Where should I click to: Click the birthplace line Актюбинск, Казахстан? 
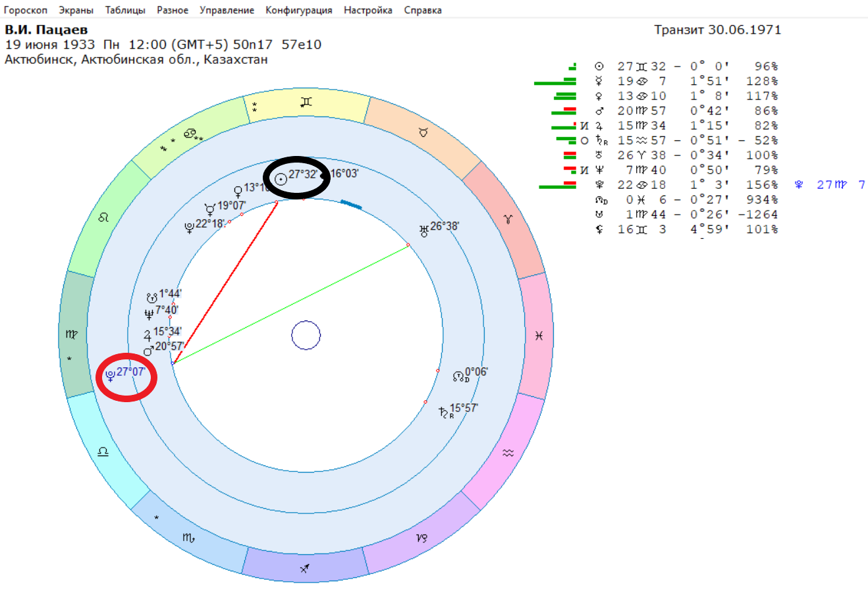point(136,60)
